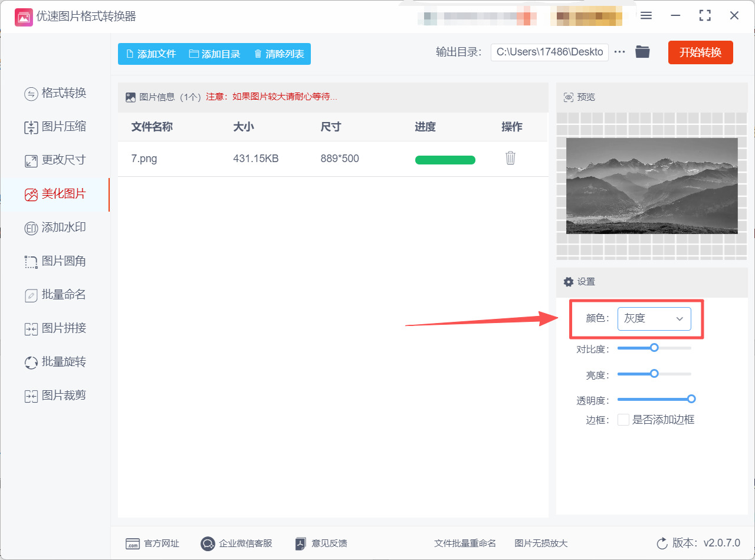Browse output folder via folder icon
Viewport: 755px width, 560px height.
point(642,52)
